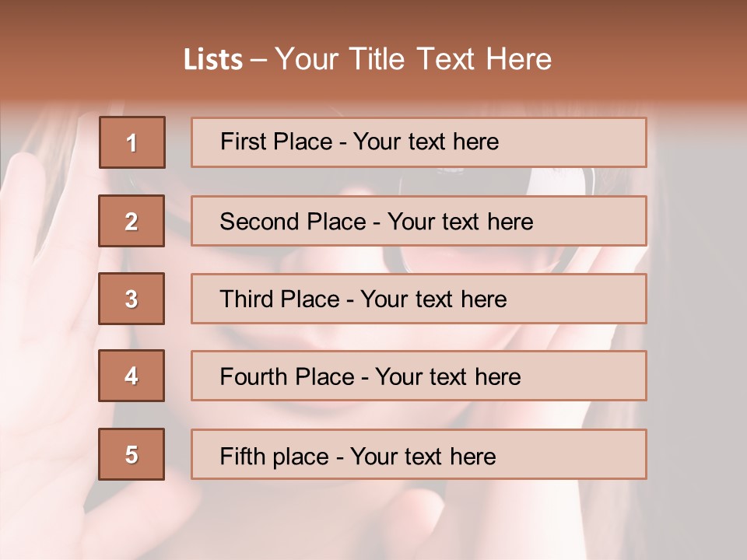Viewport: 747px width, 560px height.
Task: Click the number 5 square
Action: click(x=132, y=454)
